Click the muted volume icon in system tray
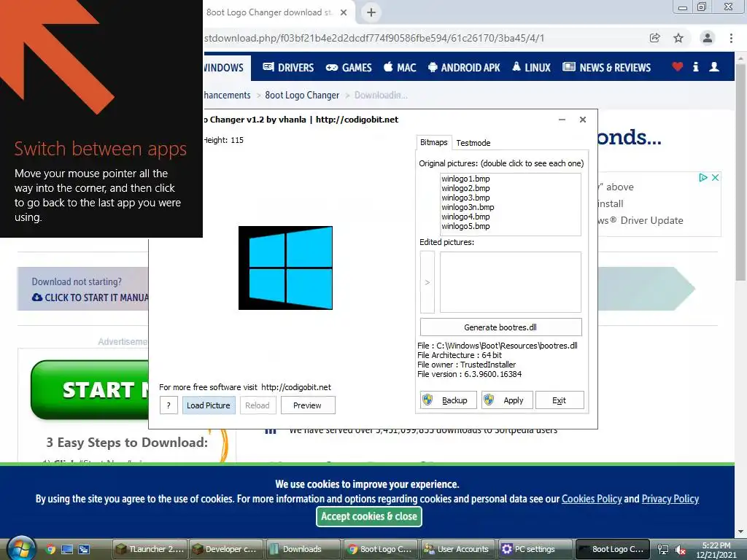This screenshot has width=747, height=560. click(x=681, y=550)
